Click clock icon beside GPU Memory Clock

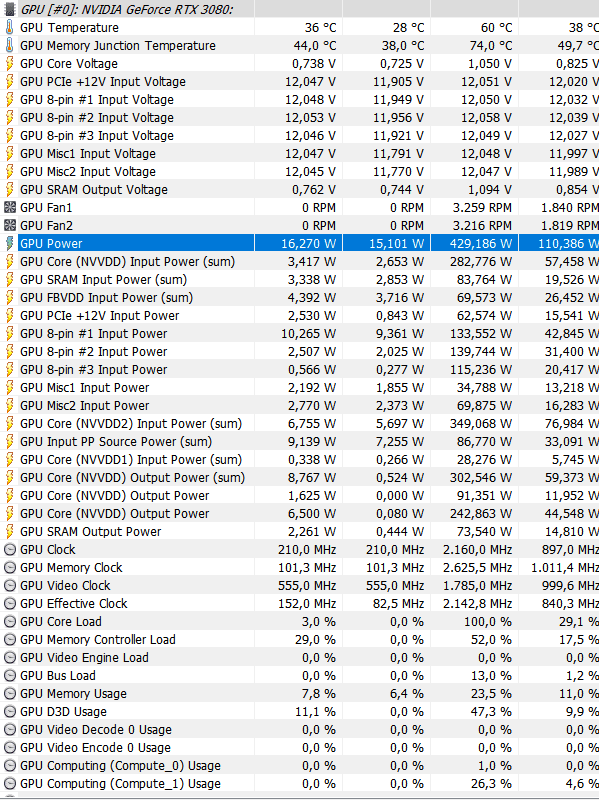(10, 567)
